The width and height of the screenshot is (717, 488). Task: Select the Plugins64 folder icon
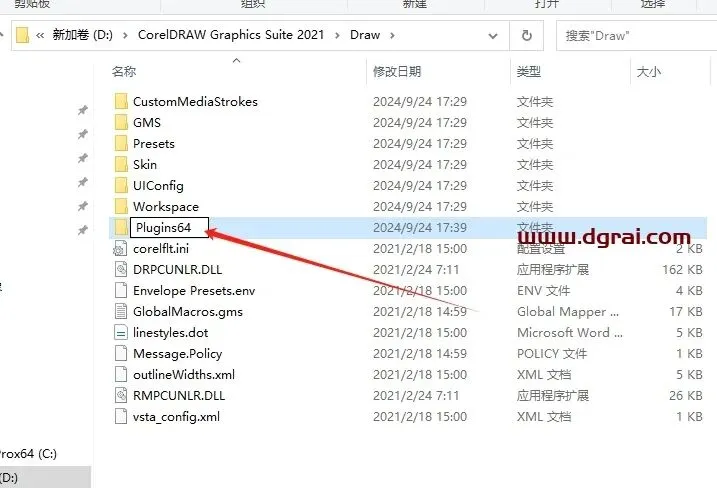tap(121, 228)
